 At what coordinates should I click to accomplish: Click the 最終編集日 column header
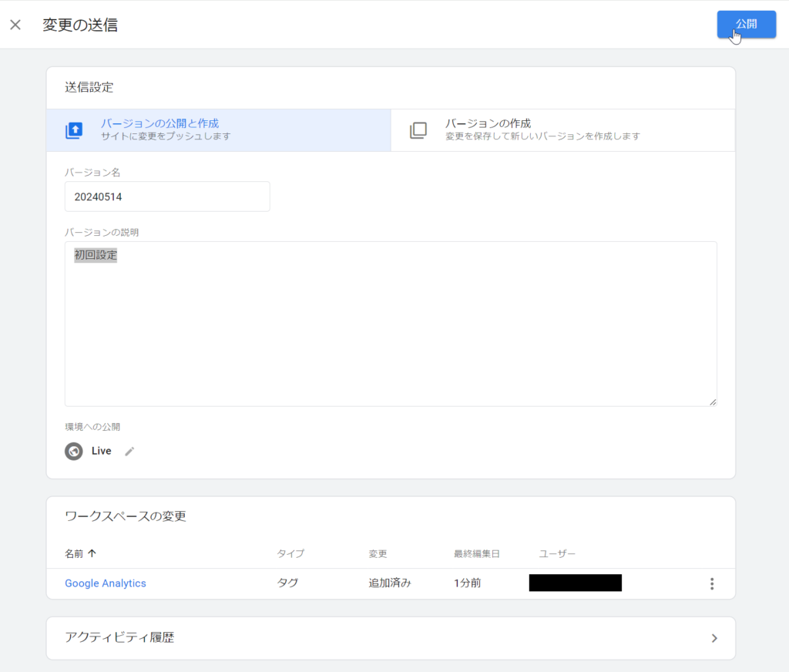pyautogui.click(x=476, y=553)
